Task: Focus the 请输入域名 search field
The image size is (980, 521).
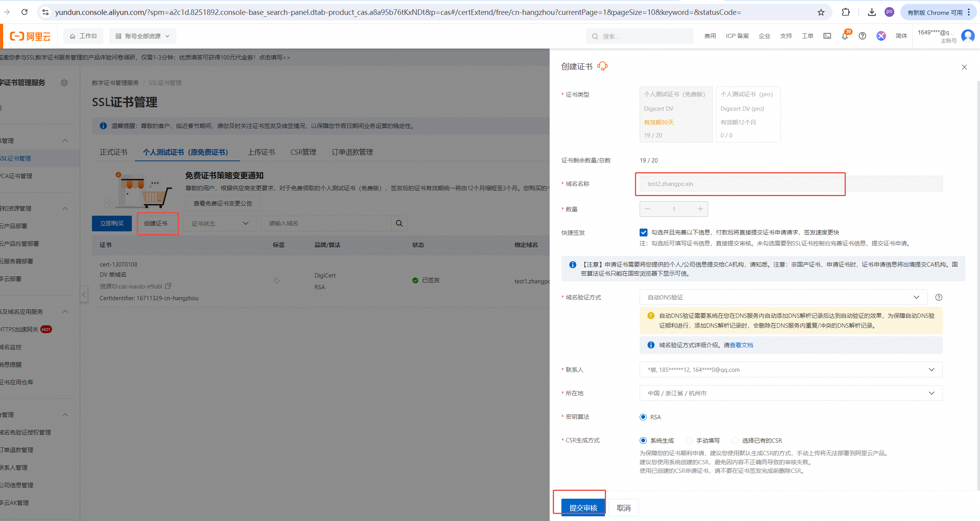Action: pos(326,224)
